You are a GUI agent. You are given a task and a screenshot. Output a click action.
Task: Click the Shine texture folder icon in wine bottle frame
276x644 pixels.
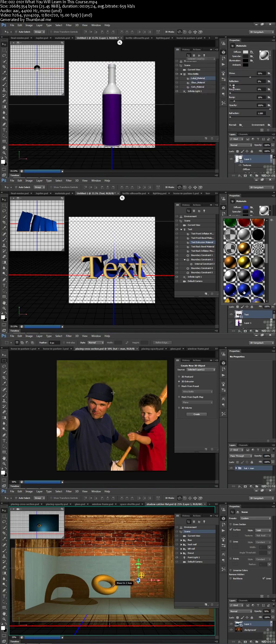[x=269, y=73]
